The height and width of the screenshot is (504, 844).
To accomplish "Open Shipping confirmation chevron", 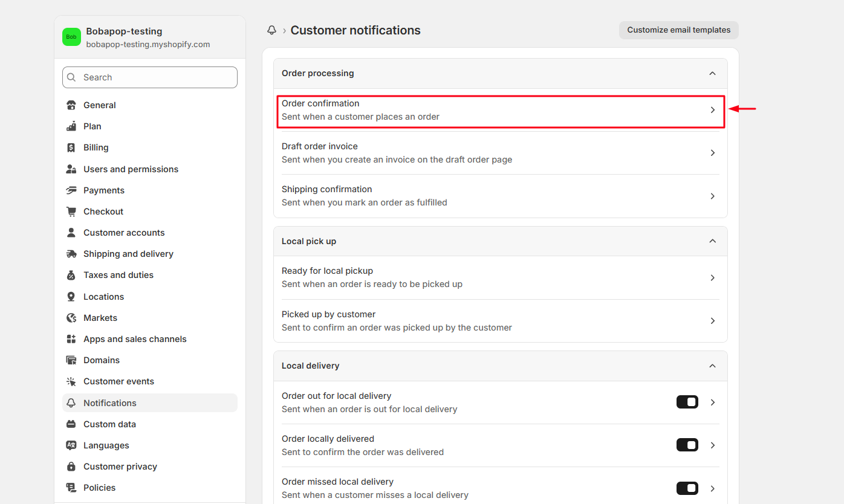I will (713, 196).
